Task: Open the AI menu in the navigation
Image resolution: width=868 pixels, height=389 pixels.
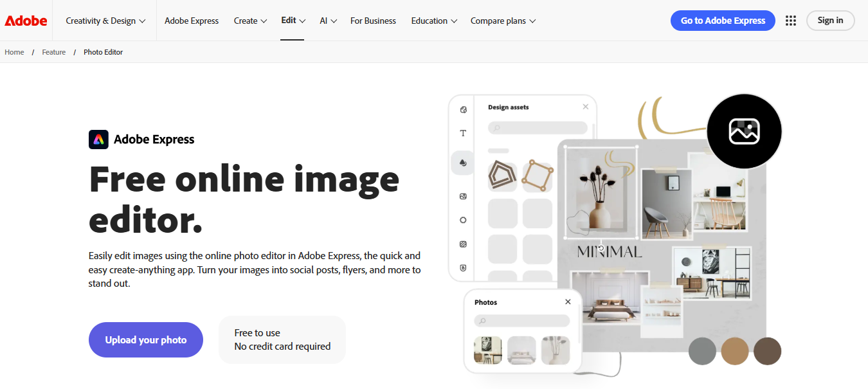Action: (328, 20)
